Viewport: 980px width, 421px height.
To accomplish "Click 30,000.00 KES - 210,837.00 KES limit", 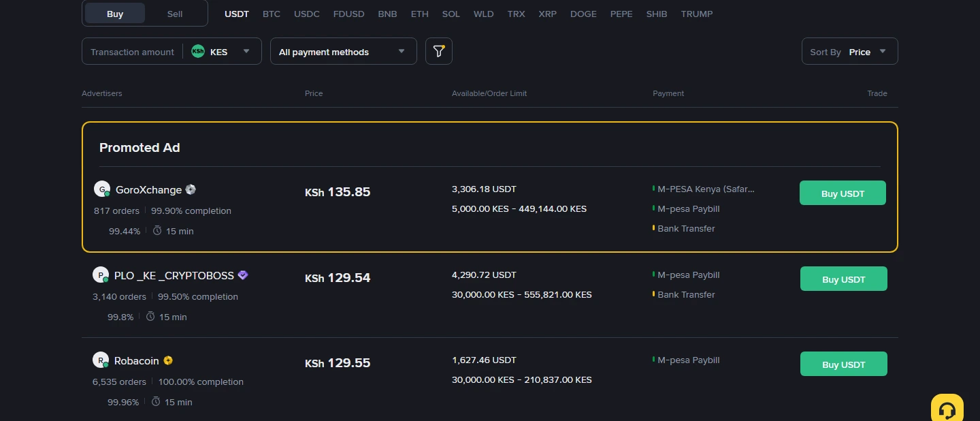I will tap(522, 379).
